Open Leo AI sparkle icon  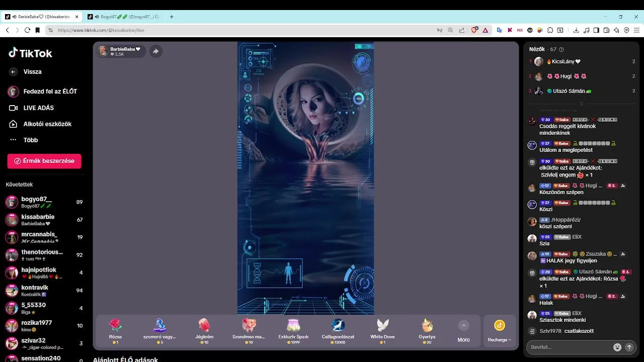[x=616, y=30]
